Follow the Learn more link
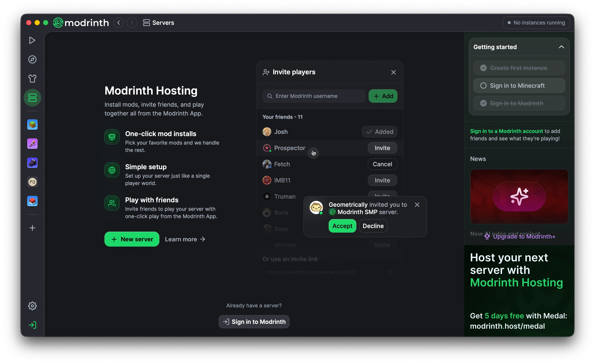 [185, 239]
